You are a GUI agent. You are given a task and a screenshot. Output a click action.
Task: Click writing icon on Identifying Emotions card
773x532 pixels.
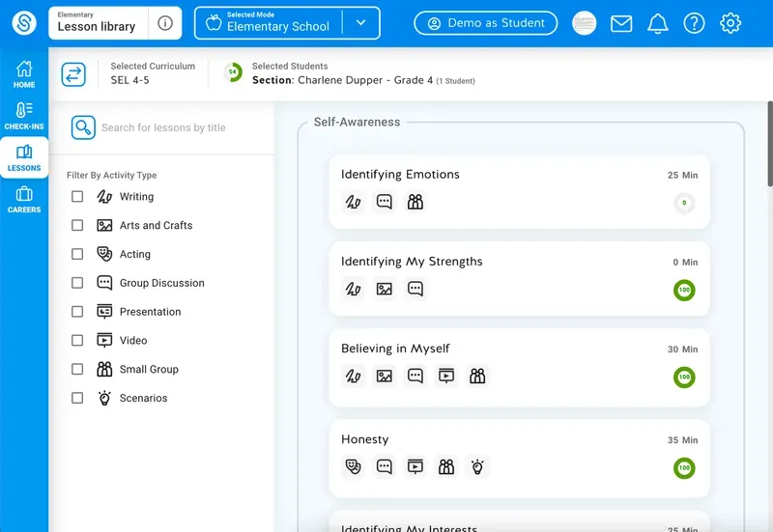(x=353, y=202)
